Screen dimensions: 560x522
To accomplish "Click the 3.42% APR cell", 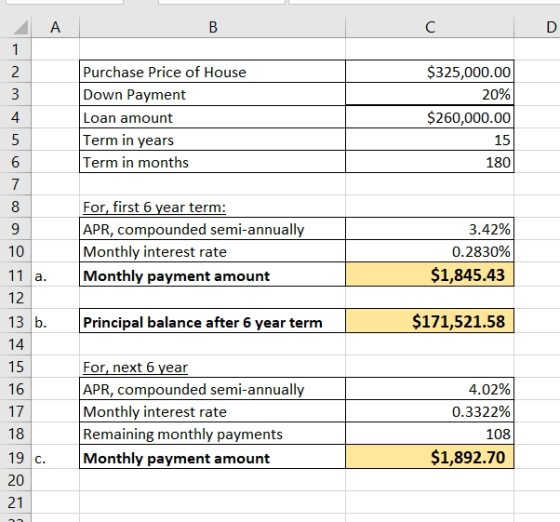I will [x=430, y=229].
